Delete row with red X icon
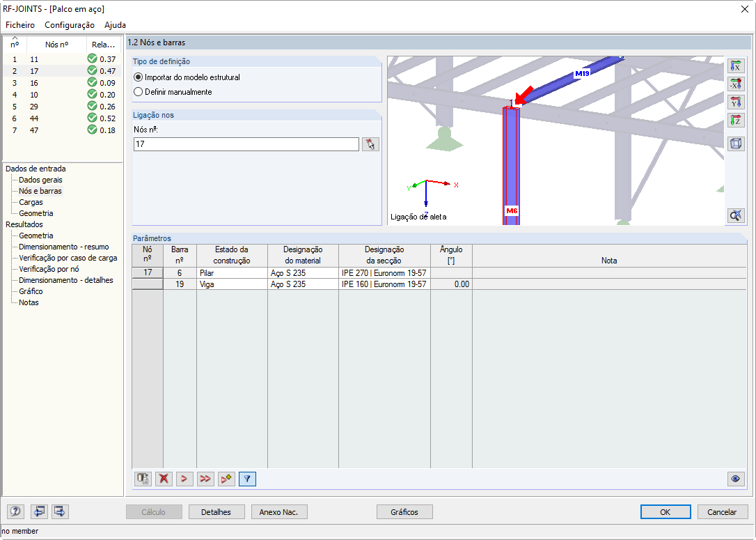The height and width of the screenshot is (540, 756). point(164,479)
